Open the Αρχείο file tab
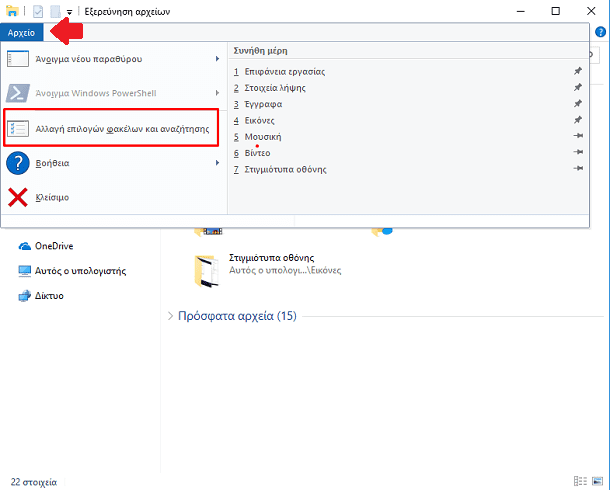Viewport: 610px width, 490px height. click(x=21, y=33)
